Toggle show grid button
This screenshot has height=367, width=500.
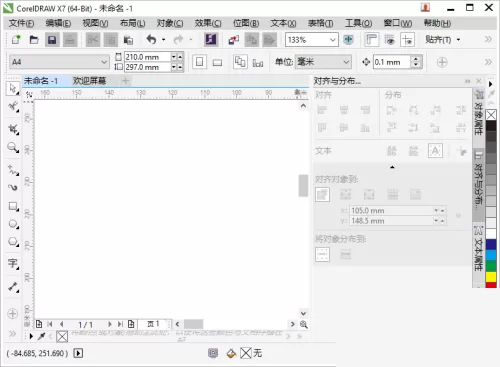[389, 39]
